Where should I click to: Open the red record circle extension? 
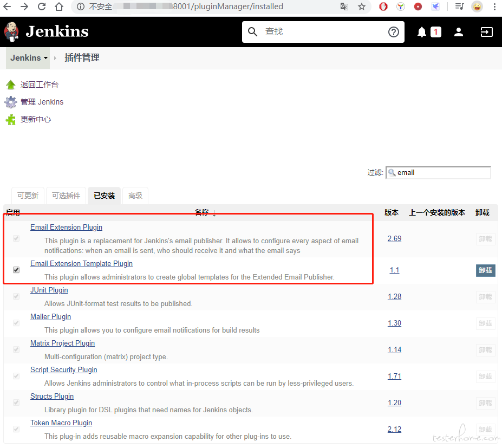coord(418,7)
